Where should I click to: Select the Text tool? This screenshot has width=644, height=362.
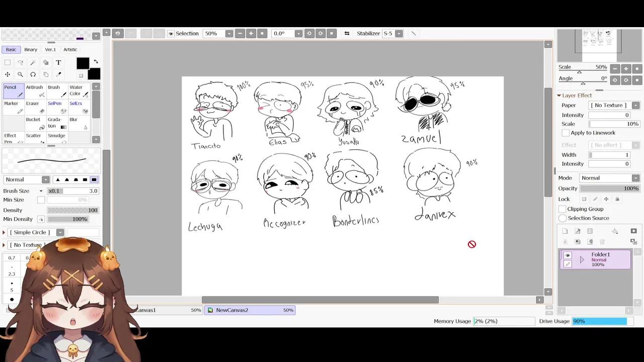tap(58, 62)
